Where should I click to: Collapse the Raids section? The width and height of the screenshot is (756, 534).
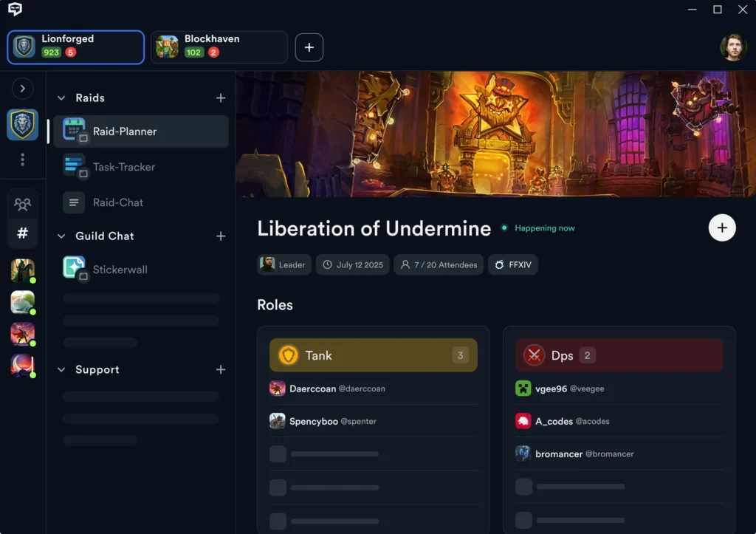coord(61,98)
